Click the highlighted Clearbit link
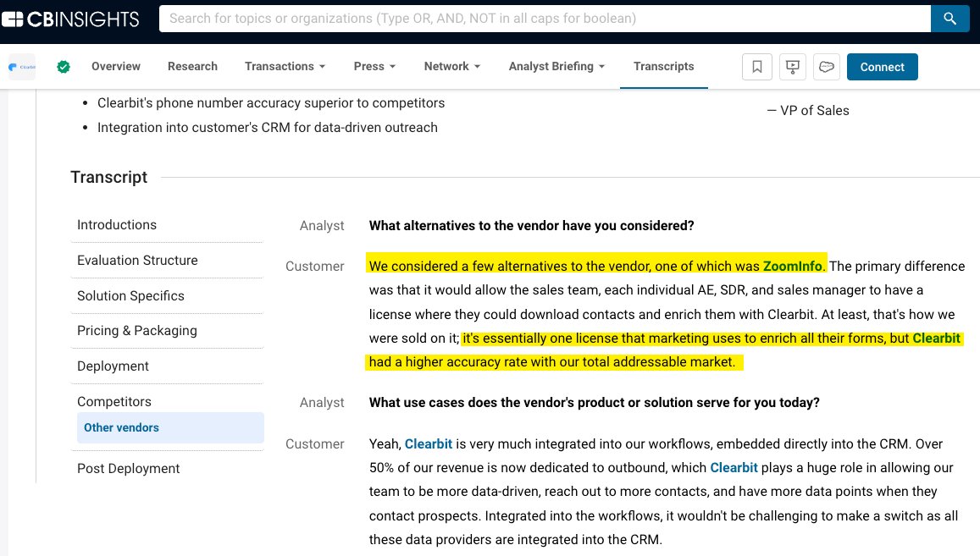This screenshot has height=556, width=980. coord(936,338)
